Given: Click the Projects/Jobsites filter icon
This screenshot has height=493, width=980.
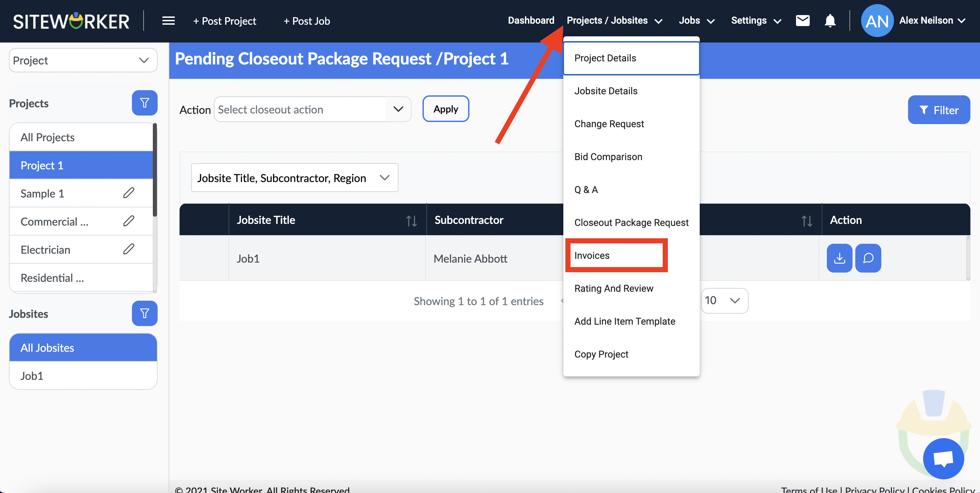Looking at the screenshot, I should point(144,103).
